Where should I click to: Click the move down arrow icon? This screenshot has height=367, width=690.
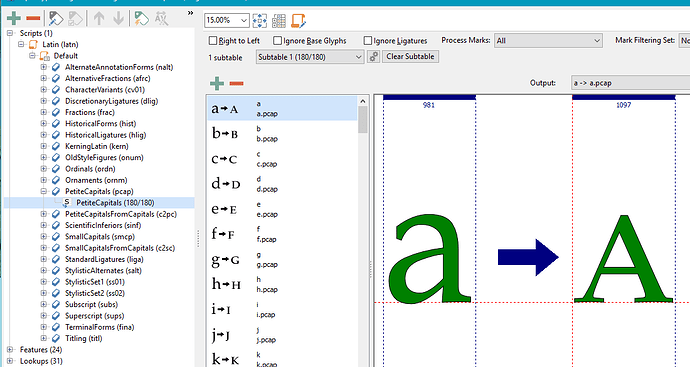pos(118,18)
